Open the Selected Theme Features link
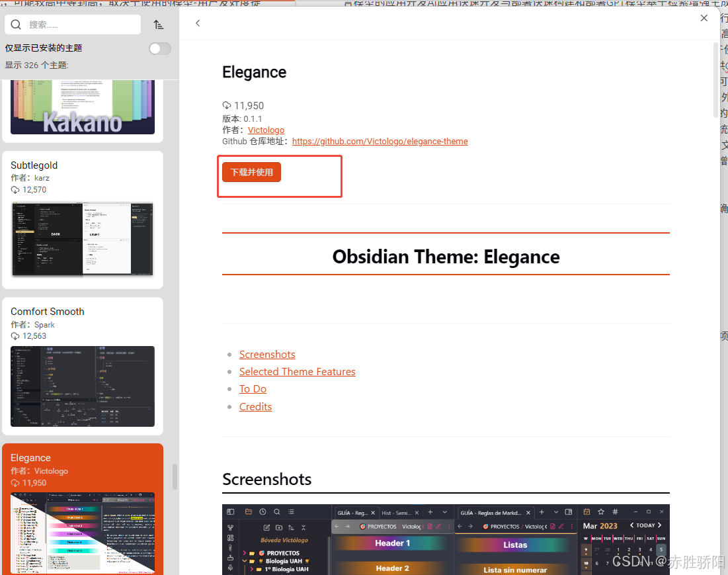Image resolution: width=728 pixels, height=575 pixels. tap(297, 372)
